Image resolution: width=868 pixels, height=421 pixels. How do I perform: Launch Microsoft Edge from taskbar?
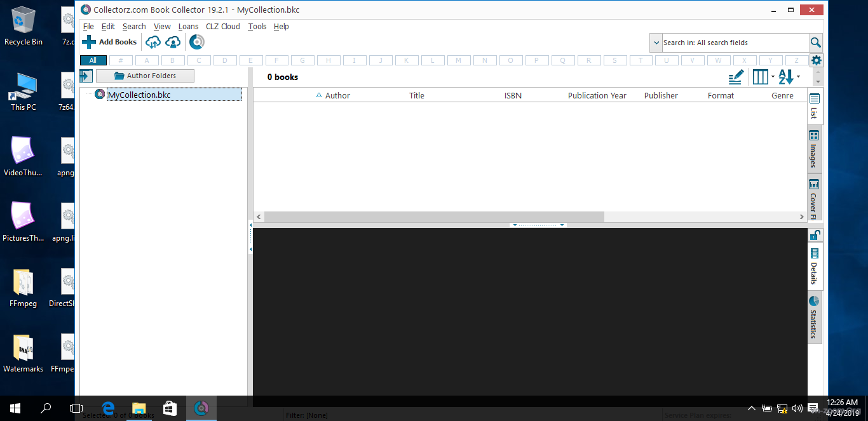pos(109,408)
